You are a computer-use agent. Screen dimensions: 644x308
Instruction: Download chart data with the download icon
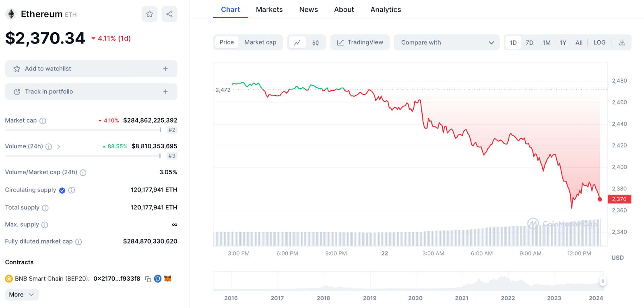point(622,42)
